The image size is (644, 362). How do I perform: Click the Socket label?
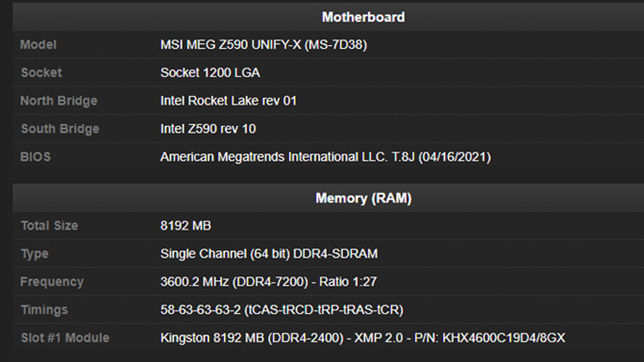41,73
